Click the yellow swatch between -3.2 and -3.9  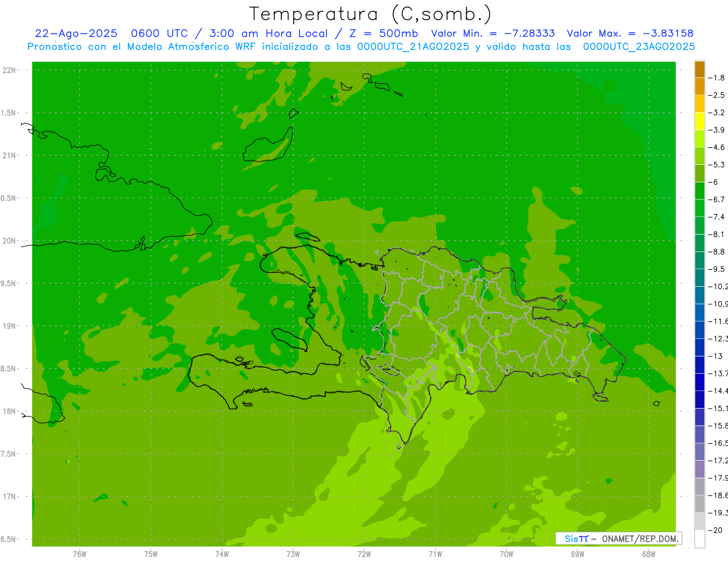pos(699,121)
